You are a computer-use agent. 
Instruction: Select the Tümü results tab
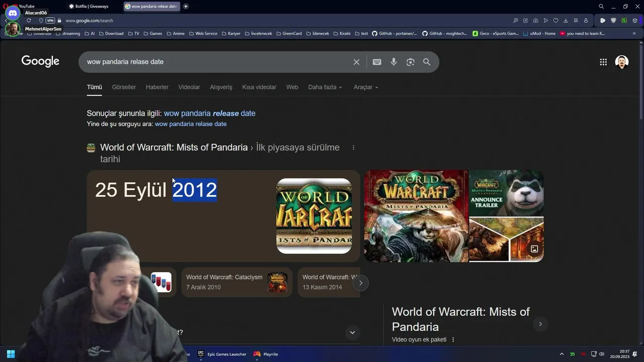(x=94, y=87)
